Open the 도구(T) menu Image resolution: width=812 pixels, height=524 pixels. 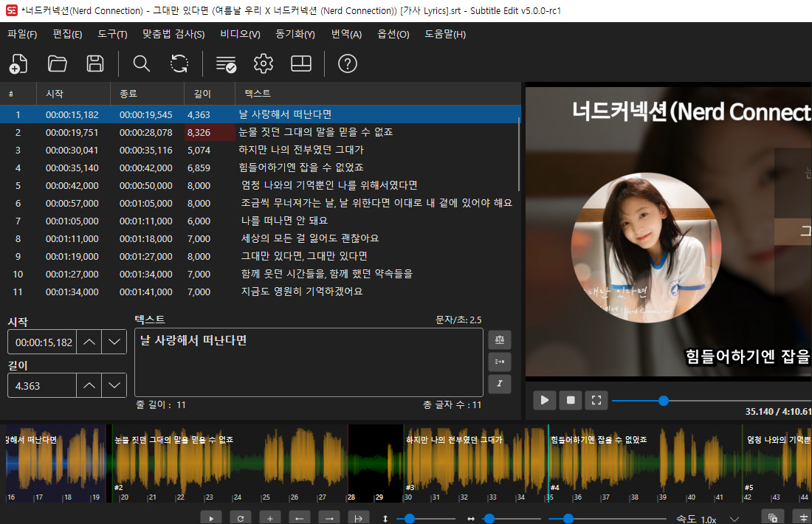(x=112, y=34)
